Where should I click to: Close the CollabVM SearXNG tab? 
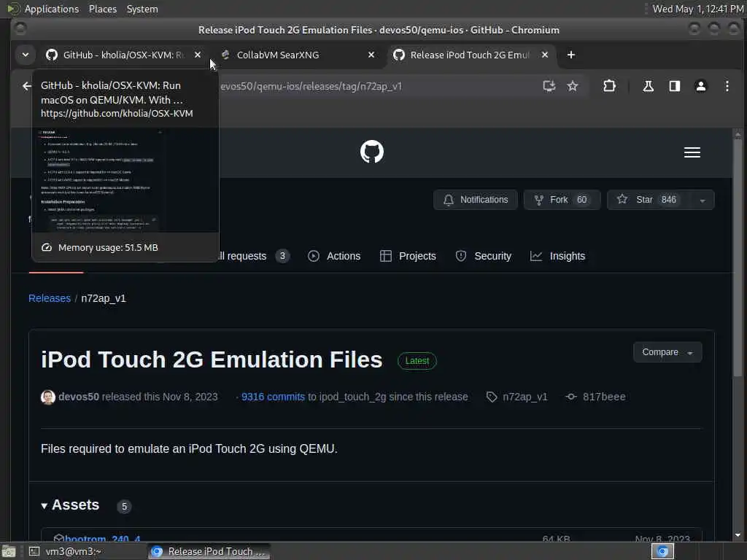click(371, 55)
